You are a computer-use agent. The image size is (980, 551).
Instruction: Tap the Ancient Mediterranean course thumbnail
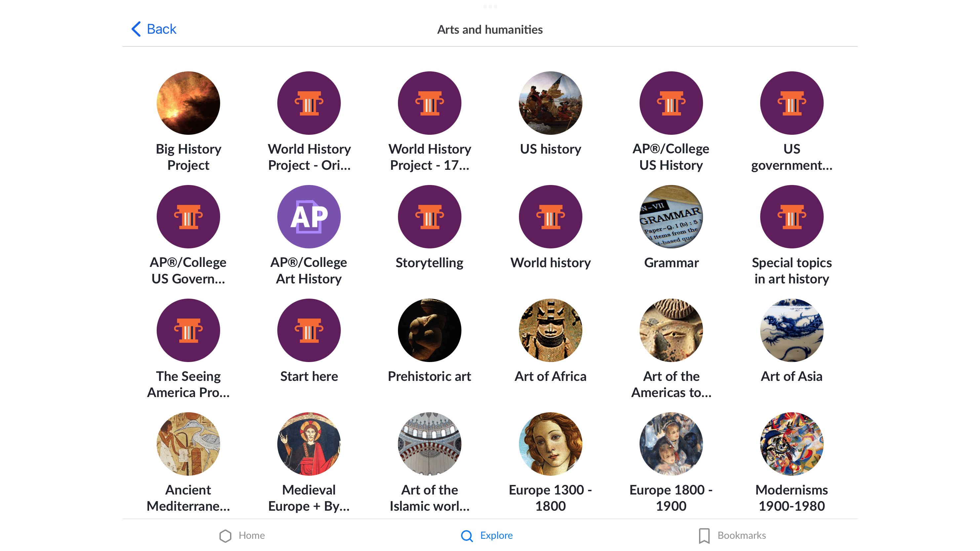(x=188, y=444)
